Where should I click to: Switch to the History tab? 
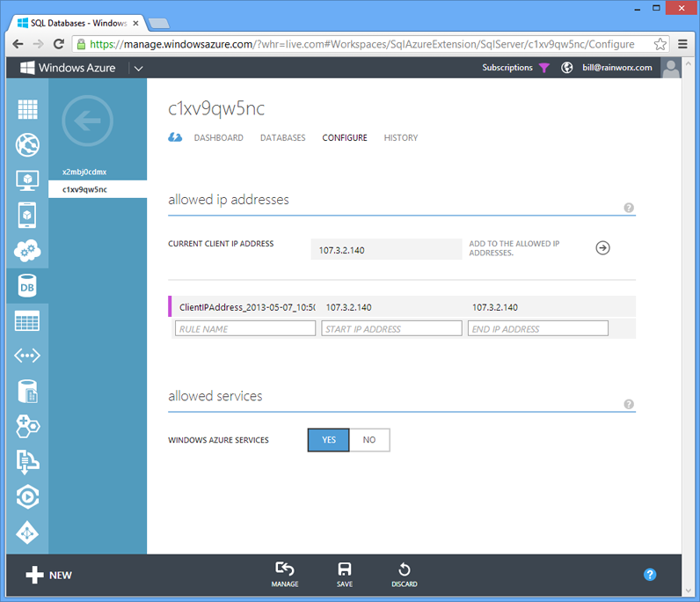(401, 137)
